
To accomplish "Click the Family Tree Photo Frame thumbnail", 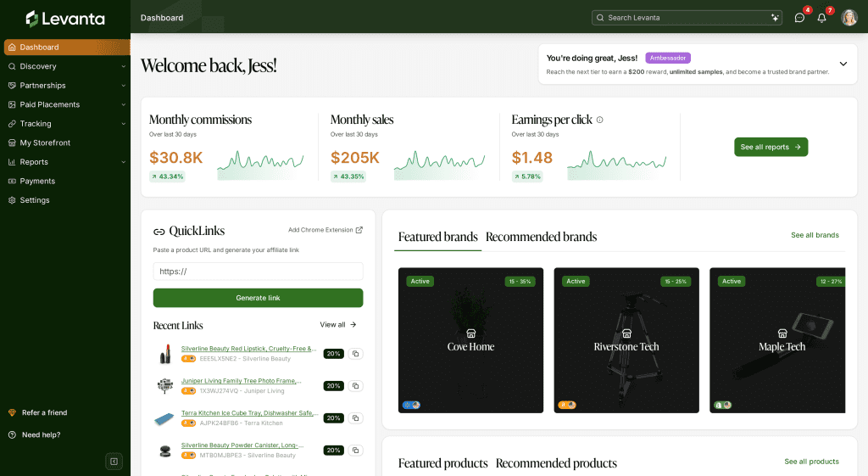I will point(165,386).
